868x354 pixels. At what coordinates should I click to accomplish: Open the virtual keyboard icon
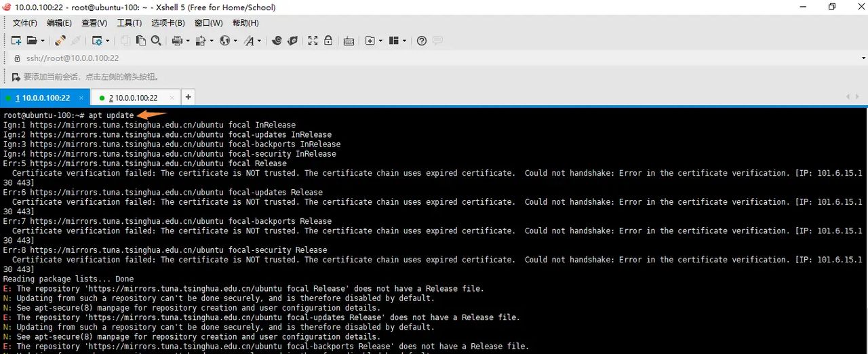(x=349, y=41)
